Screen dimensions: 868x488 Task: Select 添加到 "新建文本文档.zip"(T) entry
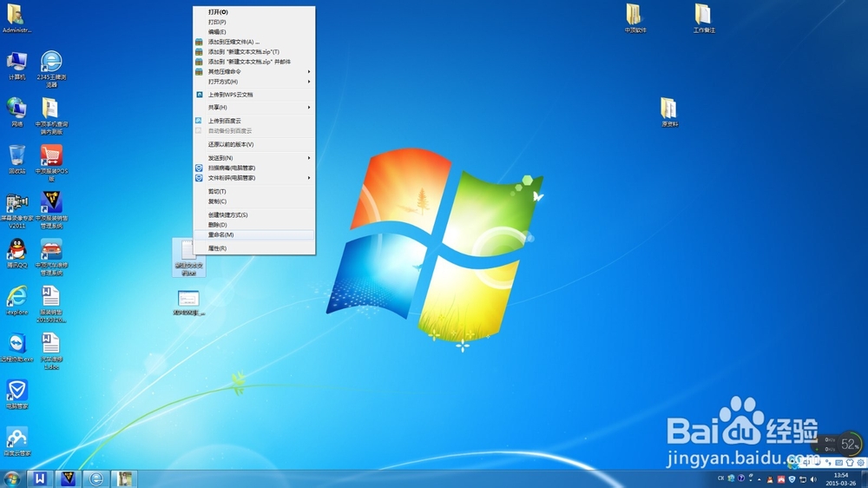254,51
